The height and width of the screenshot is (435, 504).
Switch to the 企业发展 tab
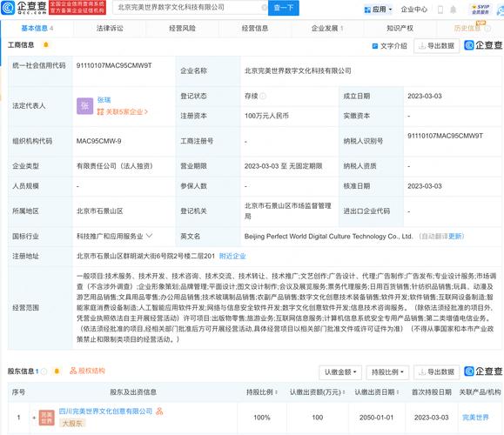(x=327, y=28)
